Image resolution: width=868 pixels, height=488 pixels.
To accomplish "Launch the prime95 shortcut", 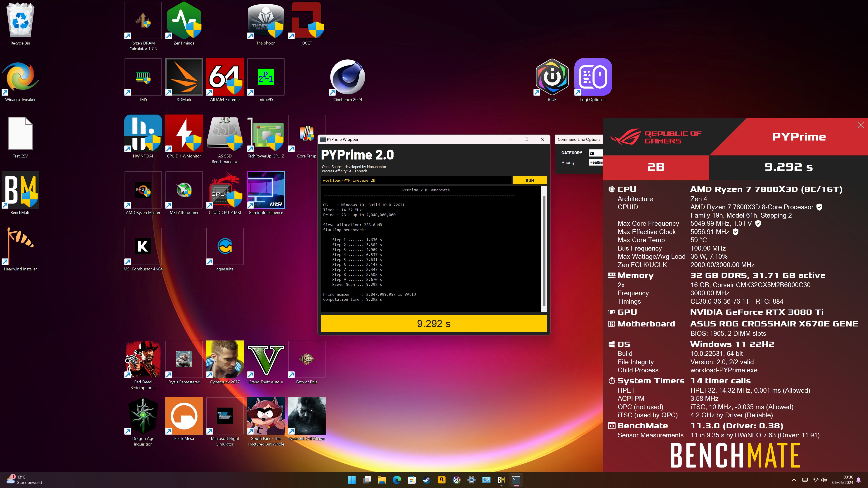I will tap(266, 80).
